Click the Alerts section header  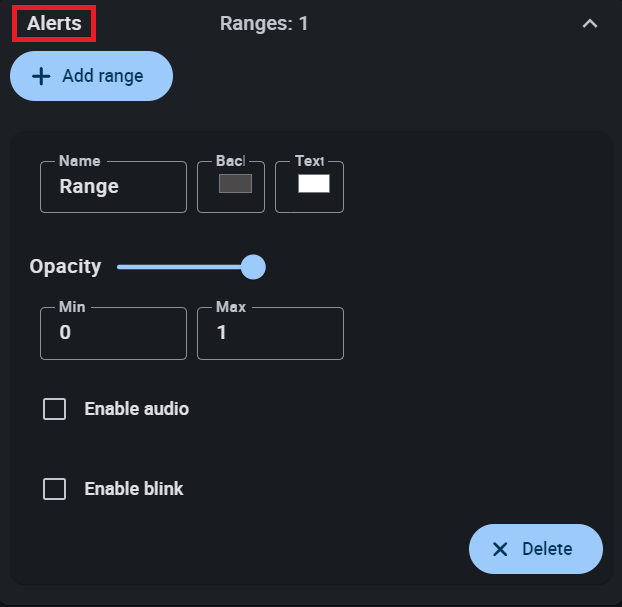54,23
